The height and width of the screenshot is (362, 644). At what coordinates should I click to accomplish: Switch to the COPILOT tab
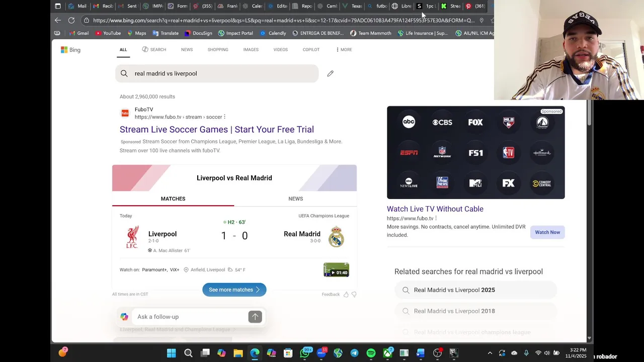[x=311, y=49]
